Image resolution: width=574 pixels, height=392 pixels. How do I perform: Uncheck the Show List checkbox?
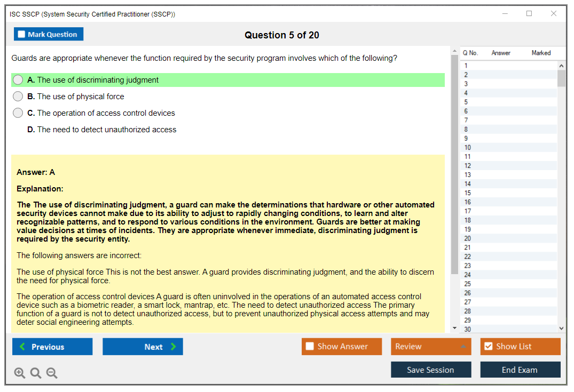click(x=488, y=347)
